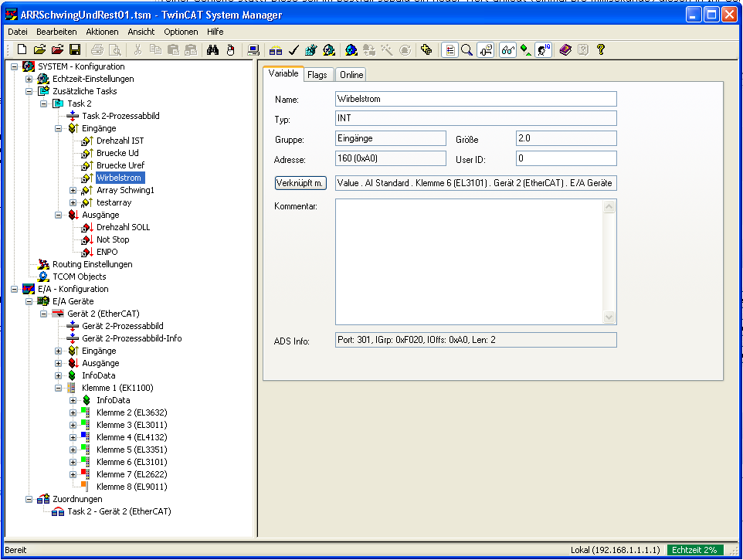743x560 pixels.
Task: Click the magnifying glass toolbar icon
Action: 467,50
